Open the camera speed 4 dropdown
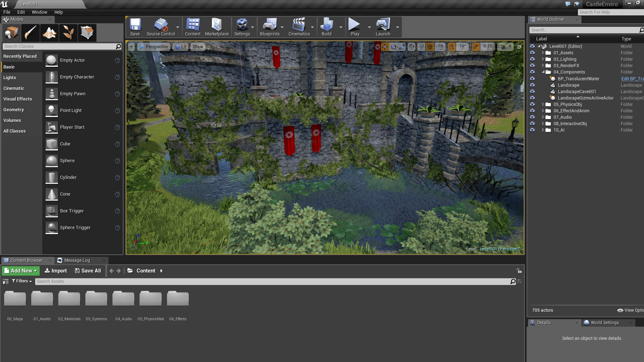The width and height of the screenshot is (644, 362). pyautogui.click(x=506, y=47)
